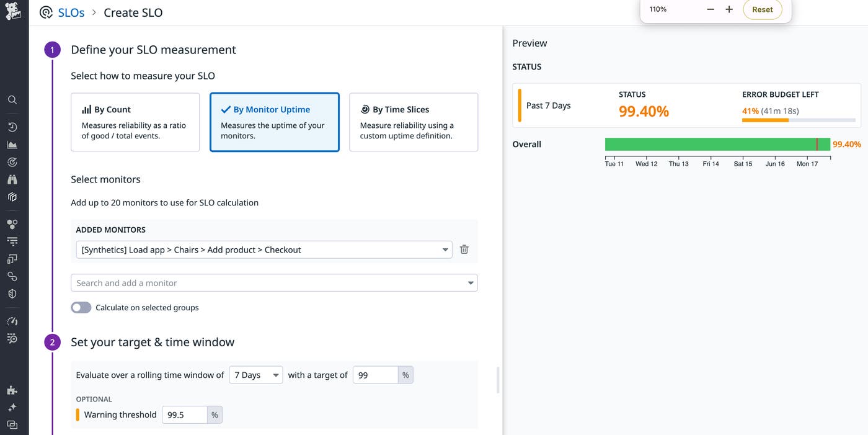The image size is (868, 435).
Task: Click the minus icon in the zoom control
Action: click(710, 9)
